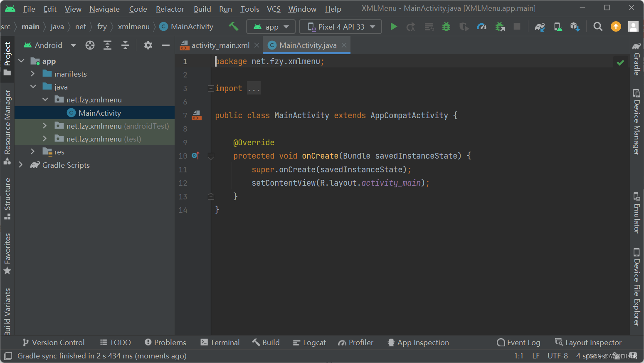Screen dimensions: 644x363
Task: Click the override gutter icon on line 10
Action: click(195, 156)
